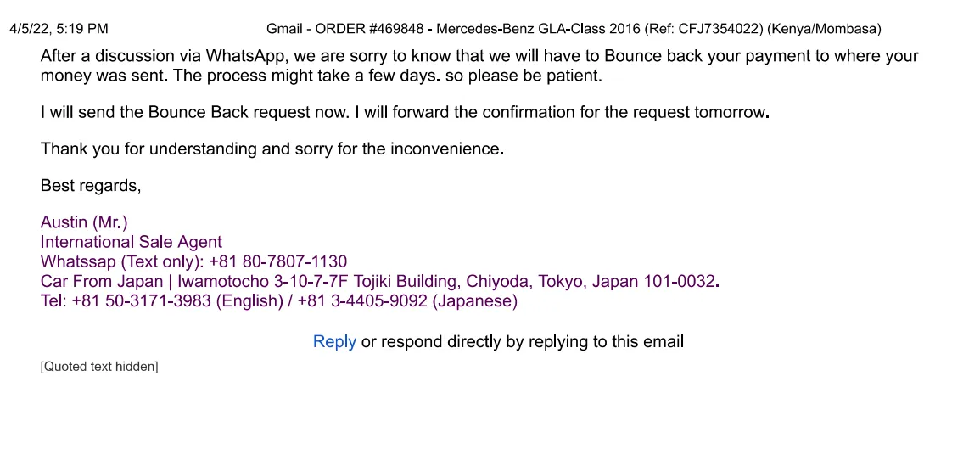Screen dimensions: 980x466
Task: Click the English phone number +81 50-3171-3983
Action: (142, 300)
